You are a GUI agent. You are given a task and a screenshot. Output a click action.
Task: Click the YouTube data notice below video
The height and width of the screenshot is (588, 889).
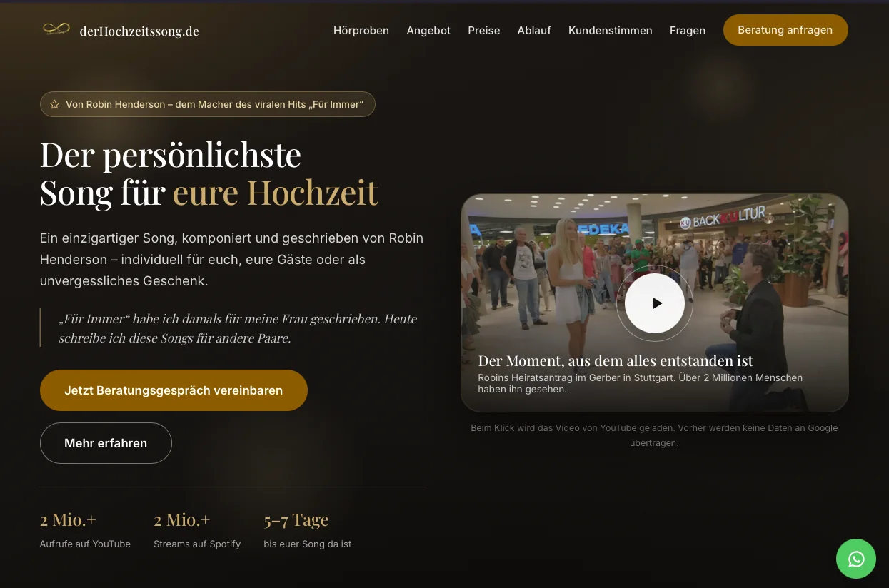click(654, 435)
